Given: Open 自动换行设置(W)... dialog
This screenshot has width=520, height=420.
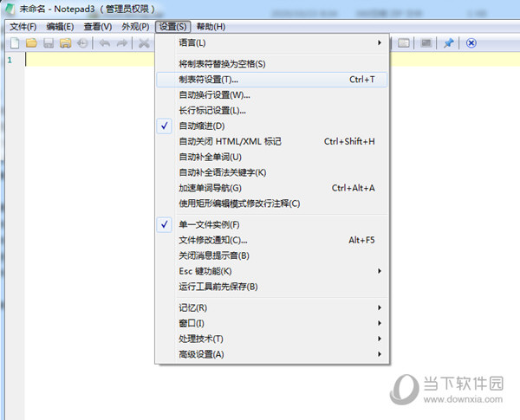Looking at the screenshot, I should tap(272, 95).
